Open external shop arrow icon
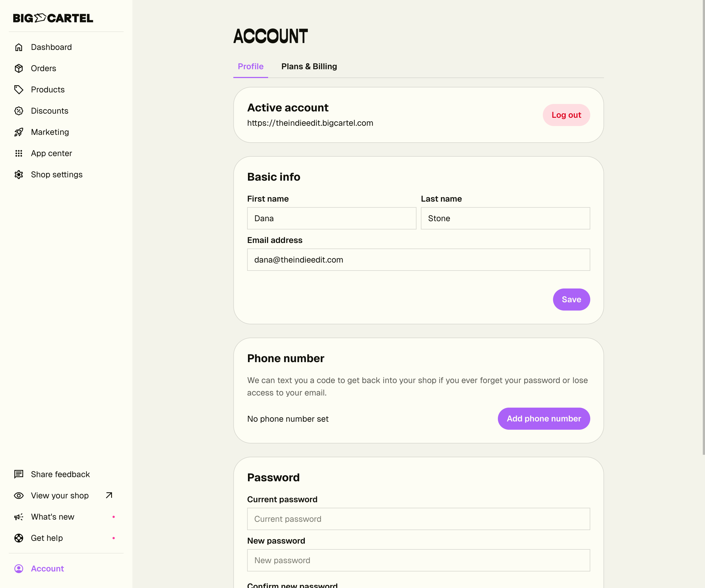The height and width of the screenshot is (588, 705). (x=109, y=495)
